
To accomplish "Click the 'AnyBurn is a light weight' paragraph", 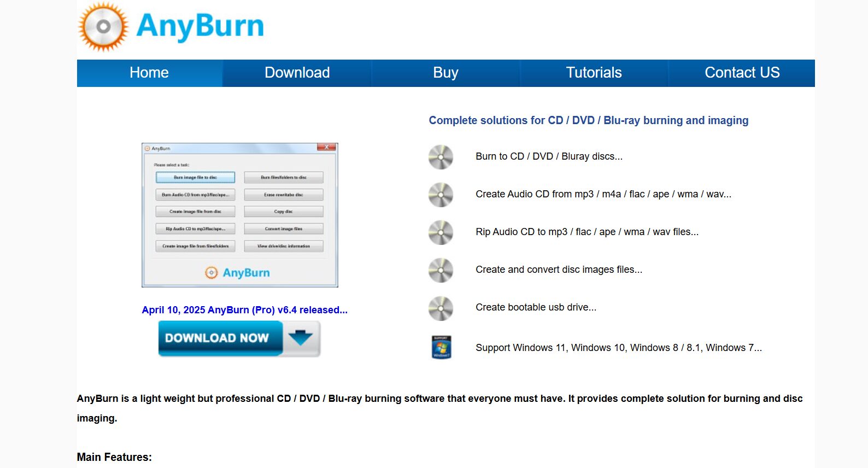I will click(x=439, y=408).
